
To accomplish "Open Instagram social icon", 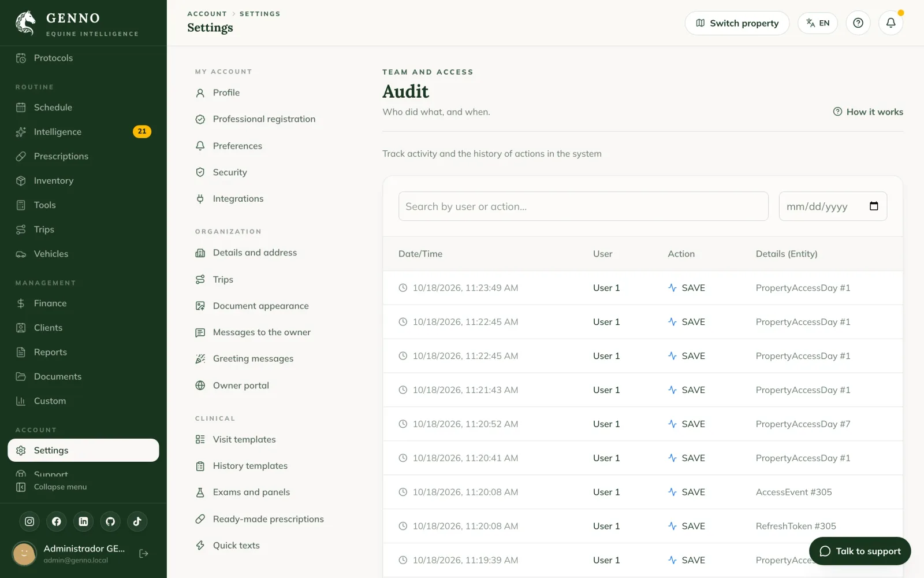I will click(x=29, y=521).
